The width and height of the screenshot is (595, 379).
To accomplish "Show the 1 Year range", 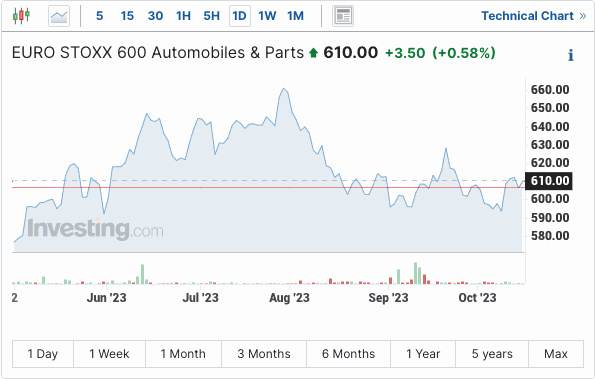I will [x=423, y=354].
